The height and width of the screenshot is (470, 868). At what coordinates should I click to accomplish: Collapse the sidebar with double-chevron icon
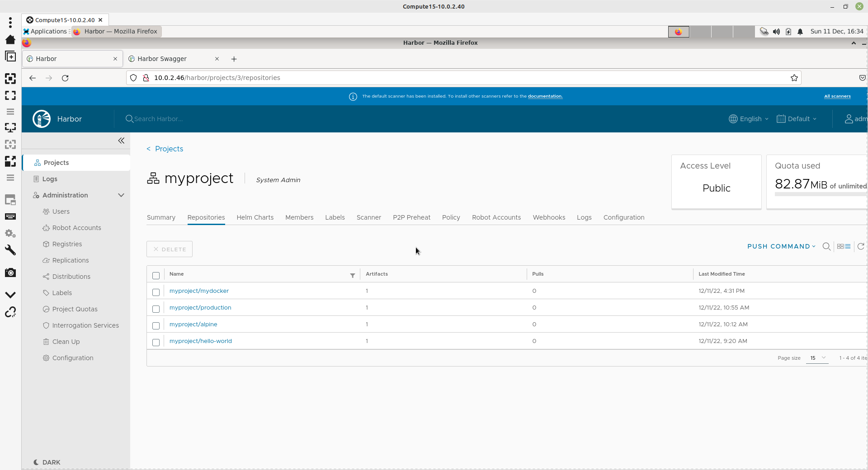[121, 141]
